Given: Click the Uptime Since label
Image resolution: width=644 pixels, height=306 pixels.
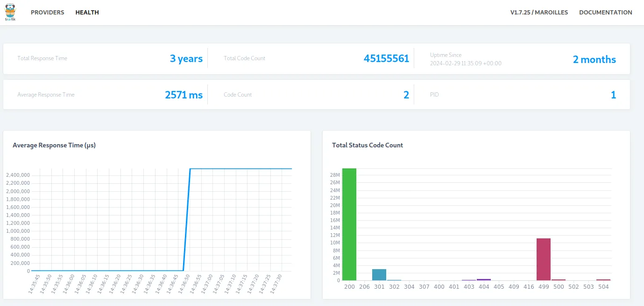Looking at the screenshot, I should tap(446, 55).
